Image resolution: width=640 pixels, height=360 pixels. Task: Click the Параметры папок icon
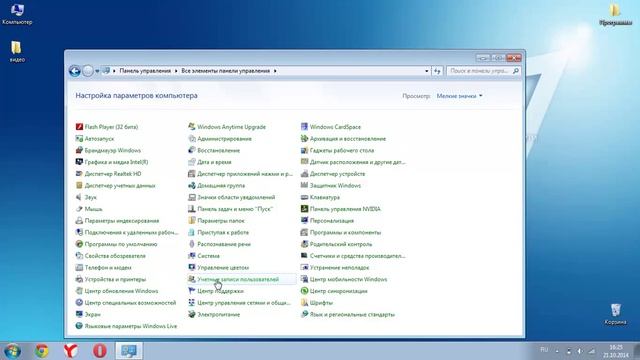[191, 221]
